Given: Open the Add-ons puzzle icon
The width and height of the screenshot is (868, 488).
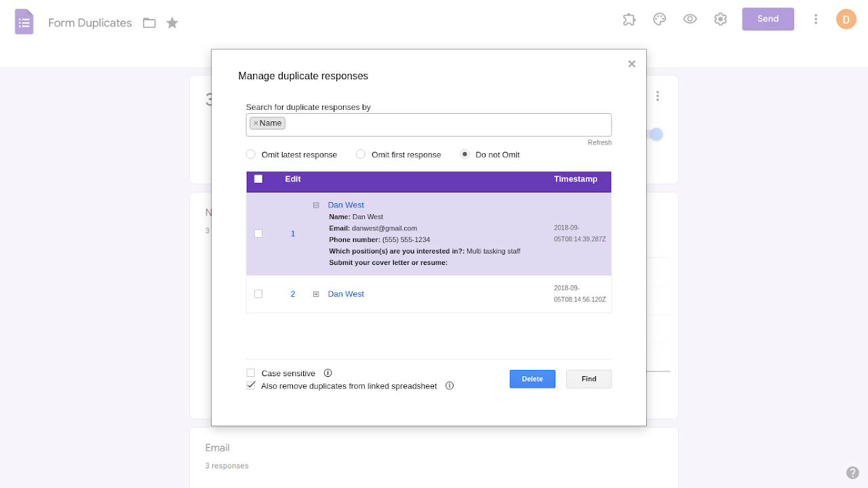Looking at the screenshot, I should (629, 19).
